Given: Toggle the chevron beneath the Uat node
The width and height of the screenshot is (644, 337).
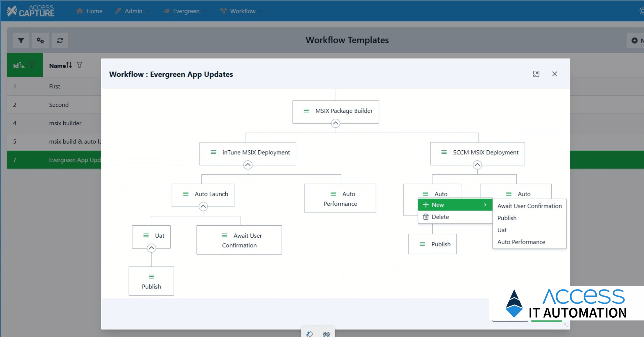Looking at the screenshot, I should [x=151, y=248].
